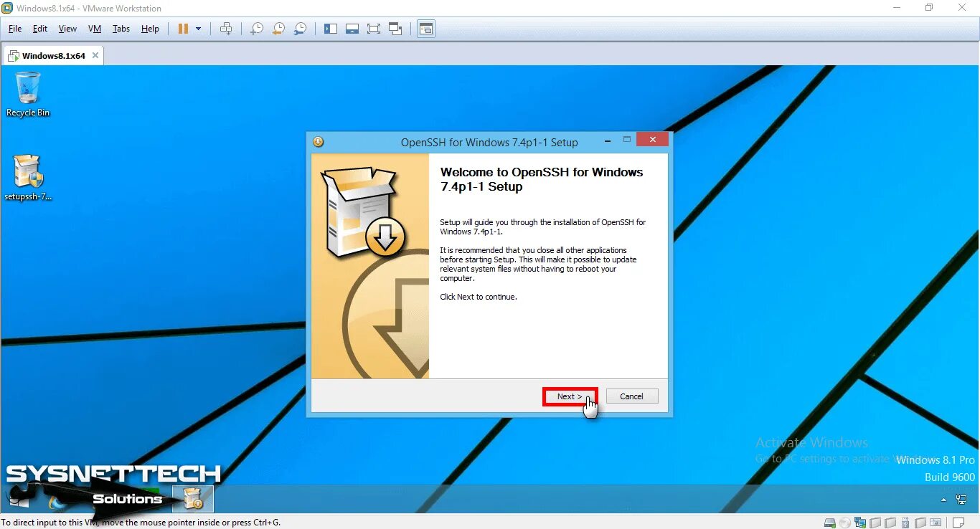The height and width of the screenshot is (529, 980).
Task: Open the VM menu
Action: pyautogui.click(x=95, y=29)
